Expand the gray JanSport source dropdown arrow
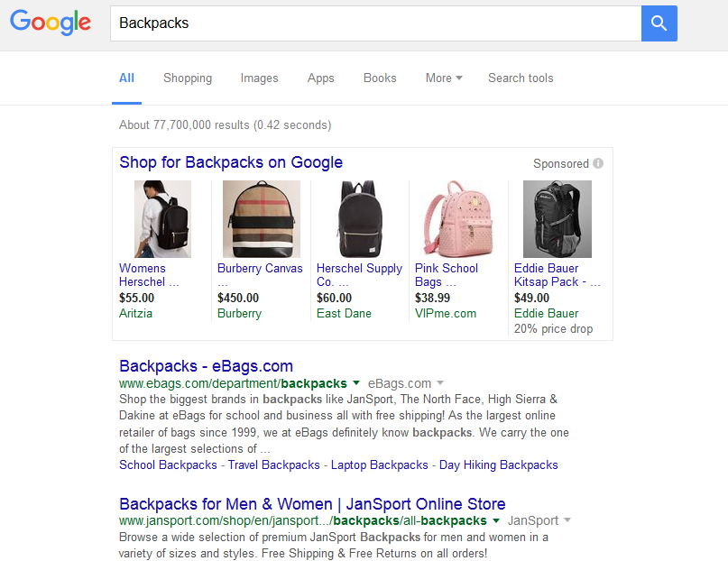This screenshot has width=728, height=561. click(567, 520)
